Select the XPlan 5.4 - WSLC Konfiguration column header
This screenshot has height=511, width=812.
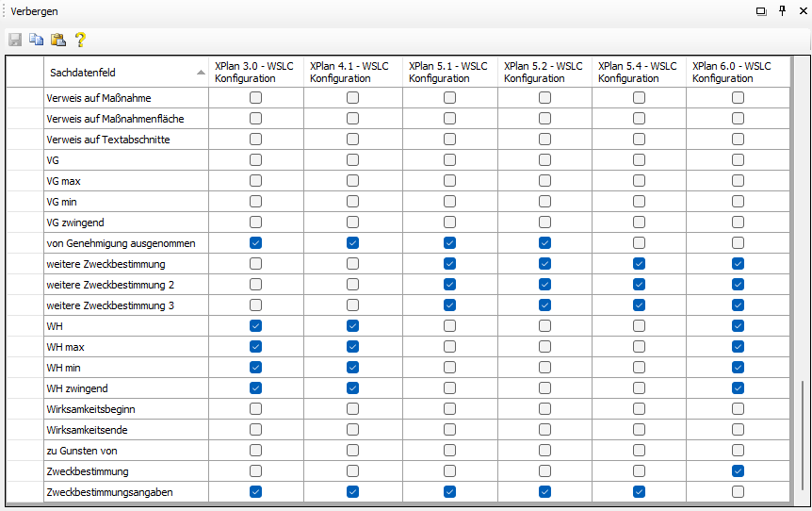638,73
